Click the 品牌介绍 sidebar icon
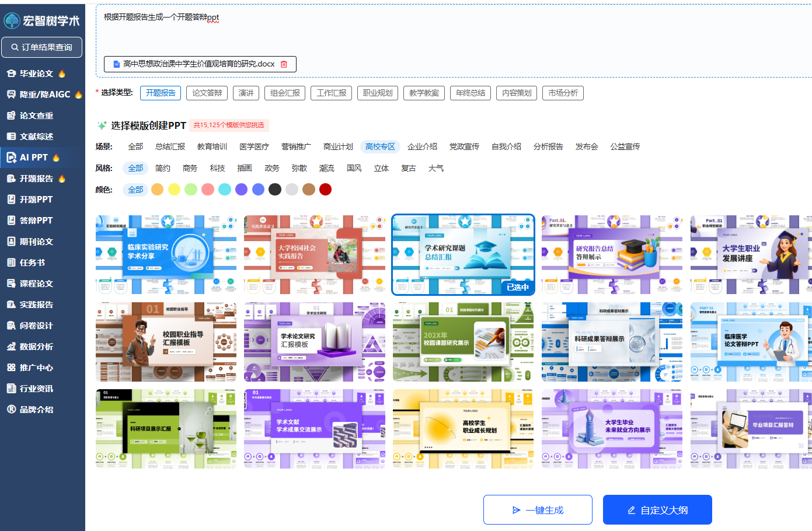The image size is (812, 531). (x=11, y=410)
